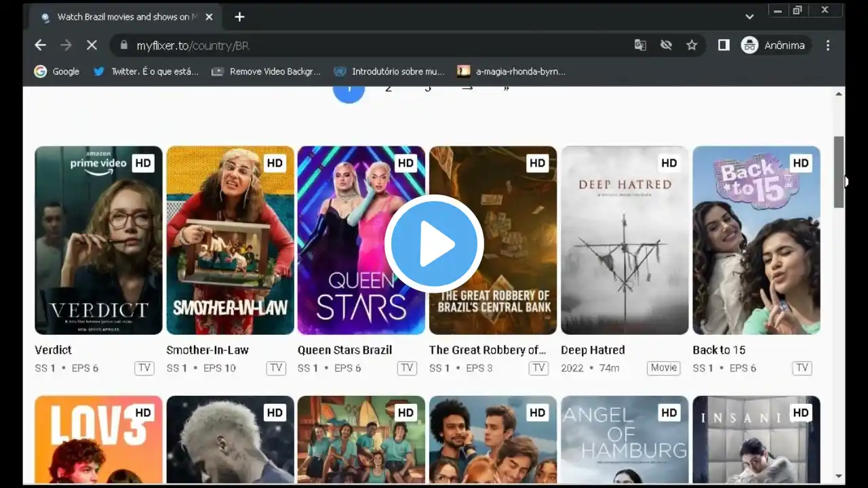Open the Smother-In-Law poster
This screenshot has height=488, width=868.
click(x=230, y=241)
